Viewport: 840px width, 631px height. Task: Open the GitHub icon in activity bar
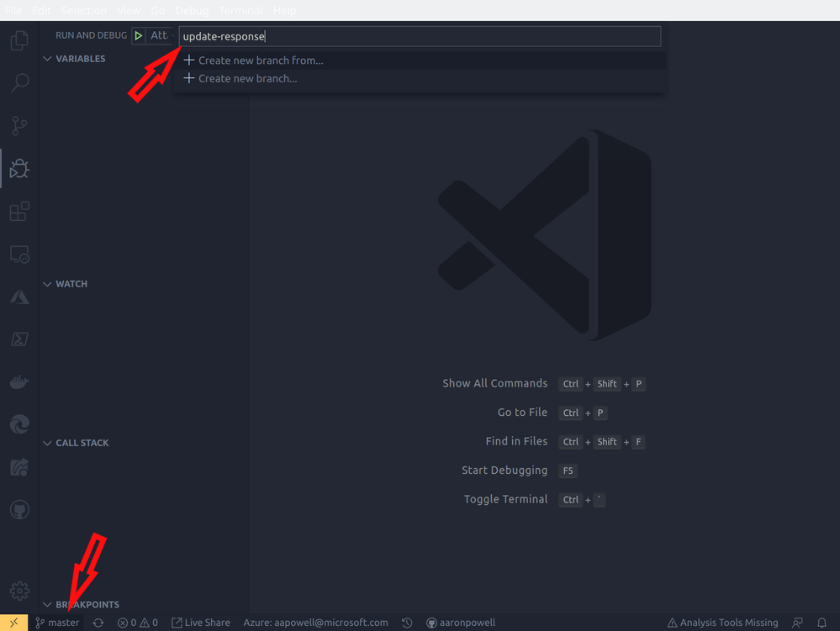[x=19, y=509]
